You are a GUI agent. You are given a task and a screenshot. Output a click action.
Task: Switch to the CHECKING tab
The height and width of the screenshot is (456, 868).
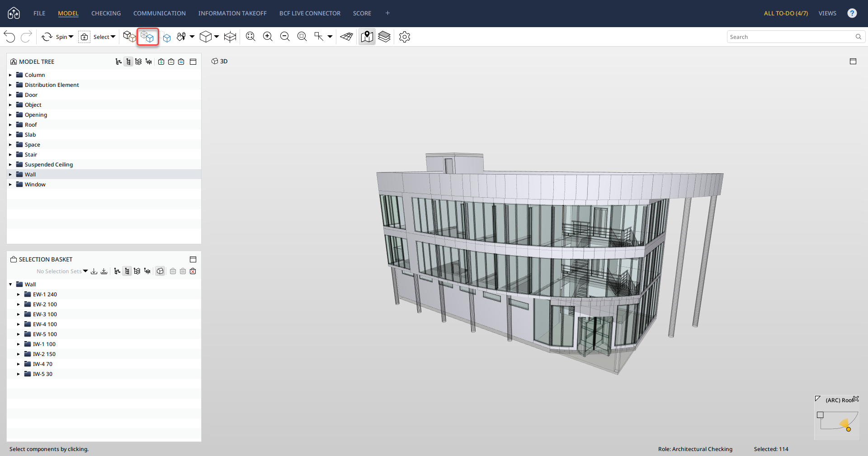(x=106, y=13)
